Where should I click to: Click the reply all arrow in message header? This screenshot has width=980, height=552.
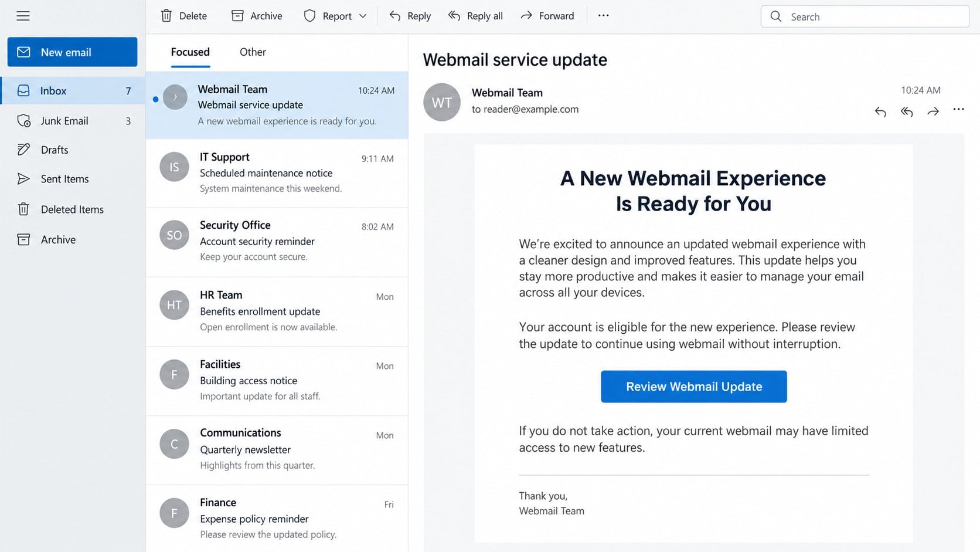point(907,111)
